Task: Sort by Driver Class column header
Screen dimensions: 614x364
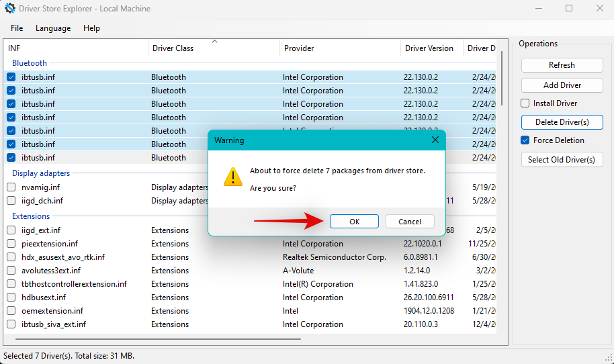Action: 214,48
